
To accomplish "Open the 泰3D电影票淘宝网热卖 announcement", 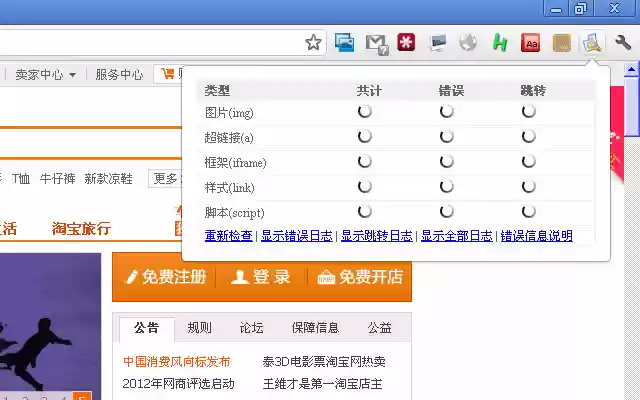I will (x=324, y=362).
